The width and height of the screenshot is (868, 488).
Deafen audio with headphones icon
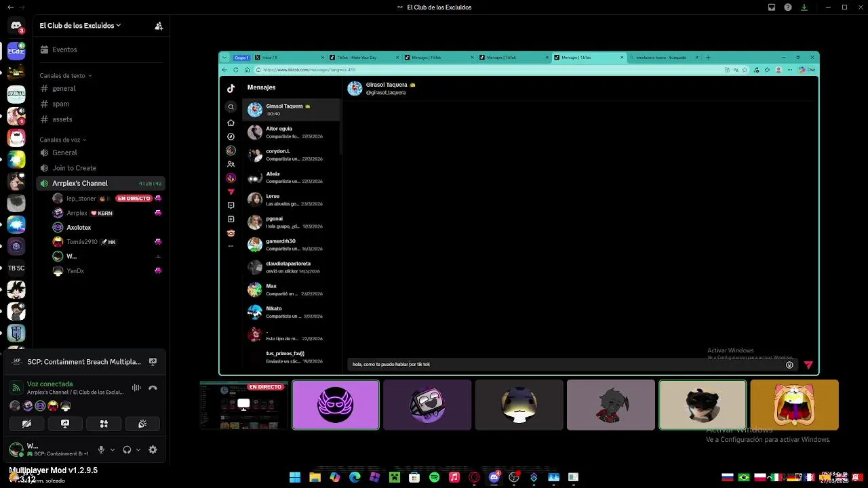pos(127,450)
